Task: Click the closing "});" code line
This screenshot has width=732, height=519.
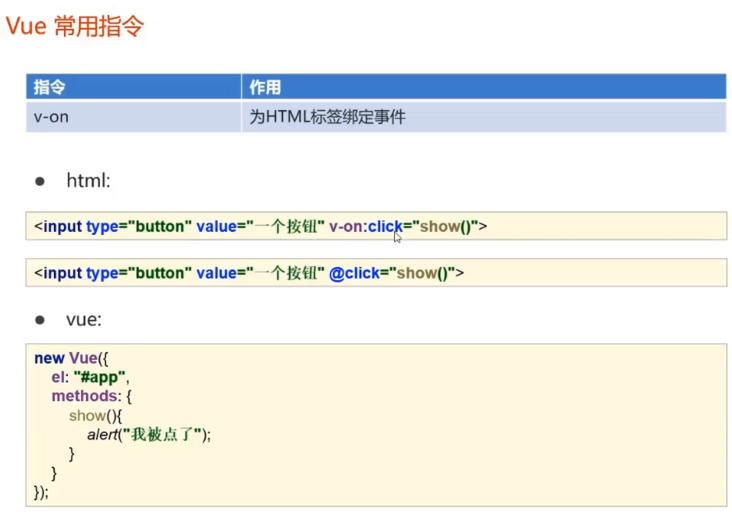Action: 41,492
